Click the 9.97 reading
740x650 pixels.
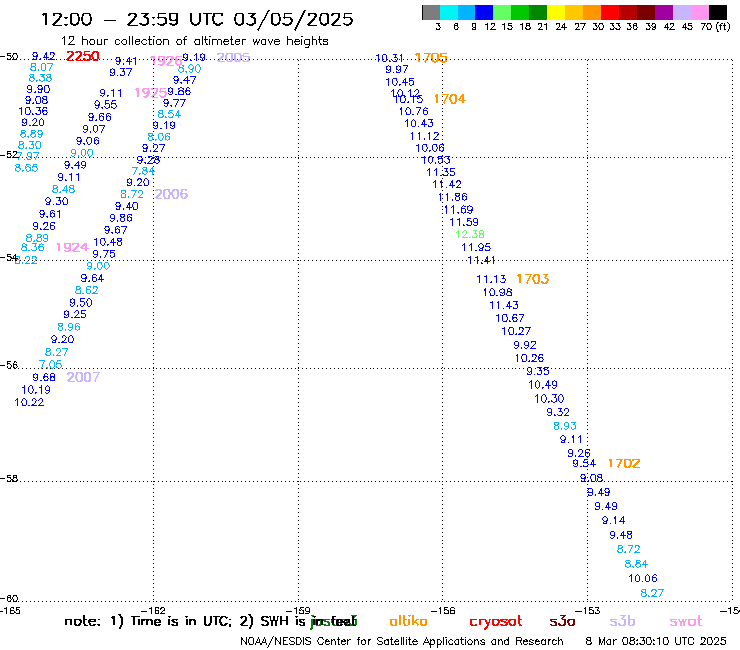[397, 70]
